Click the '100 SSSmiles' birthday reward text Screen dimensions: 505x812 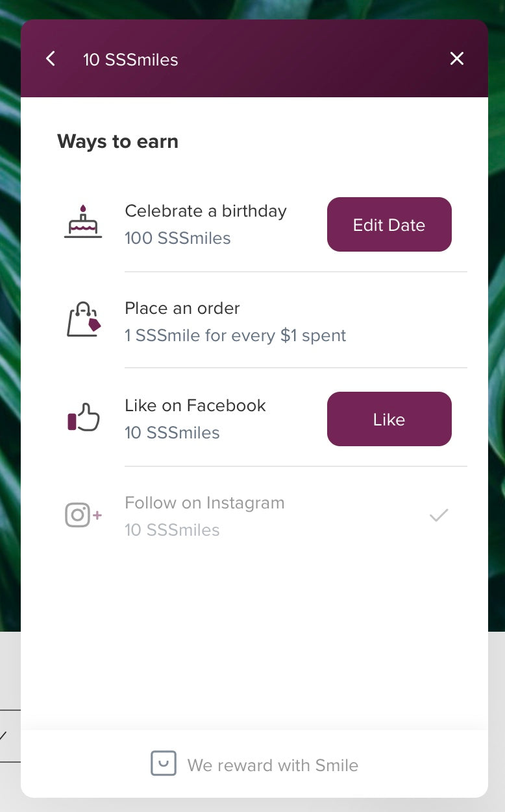[177, 238]
